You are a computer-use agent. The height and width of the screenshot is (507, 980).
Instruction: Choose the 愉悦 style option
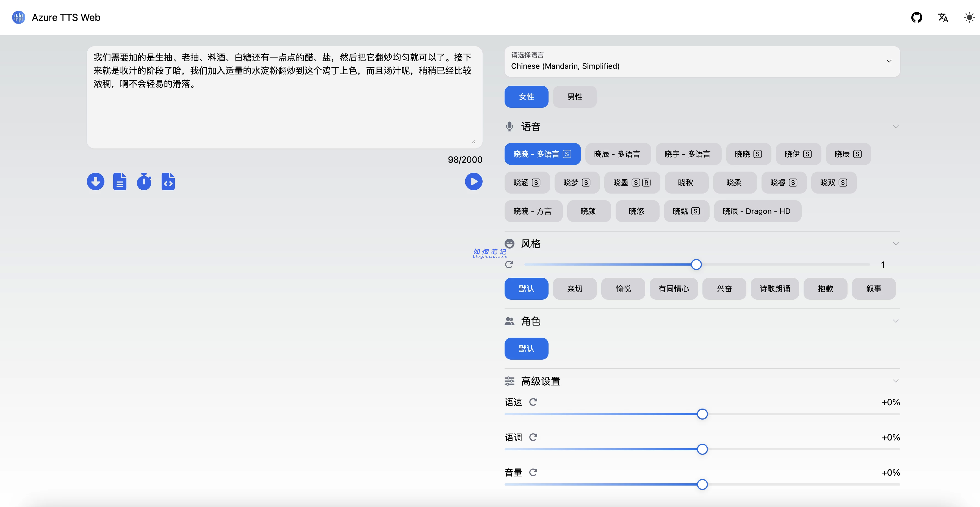click(623, 288)
